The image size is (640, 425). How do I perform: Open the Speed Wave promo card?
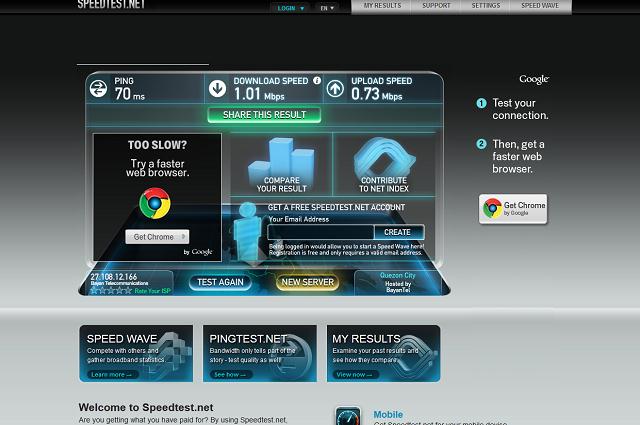(136, 354)
